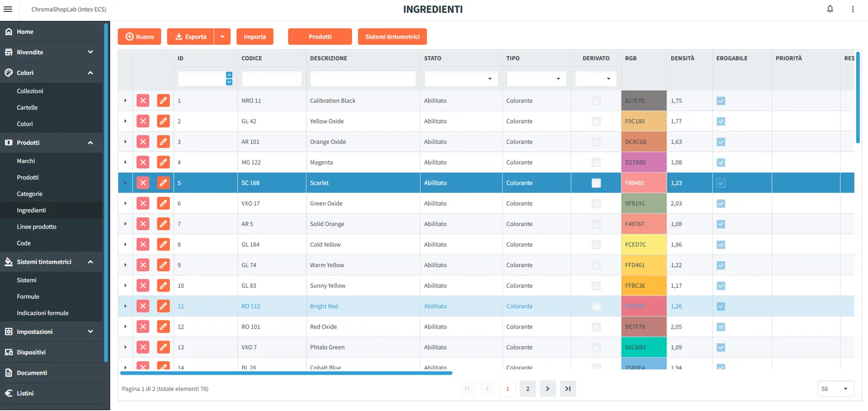Delete the Warm Yellow ingredient

(x=143, y=265)
